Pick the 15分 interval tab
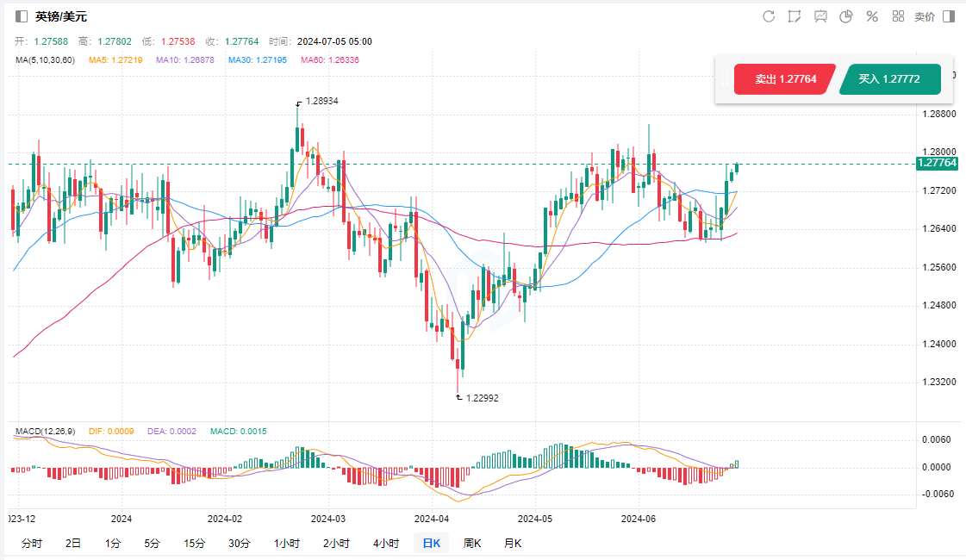 (x=195, y=543)
